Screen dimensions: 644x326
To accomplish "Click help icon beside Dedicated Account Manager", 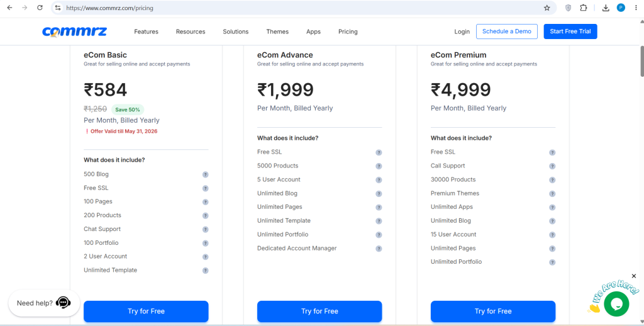I will pos(379,249).
